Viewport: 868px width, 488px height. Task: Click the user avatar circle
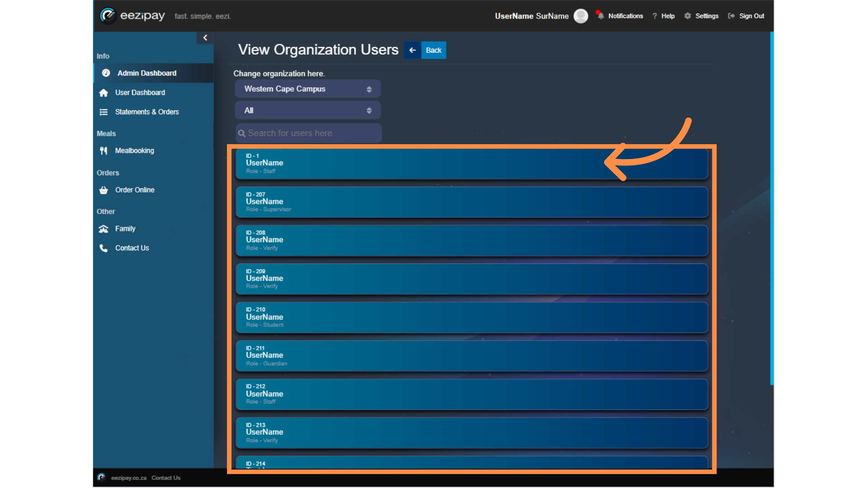coord(581,16)
